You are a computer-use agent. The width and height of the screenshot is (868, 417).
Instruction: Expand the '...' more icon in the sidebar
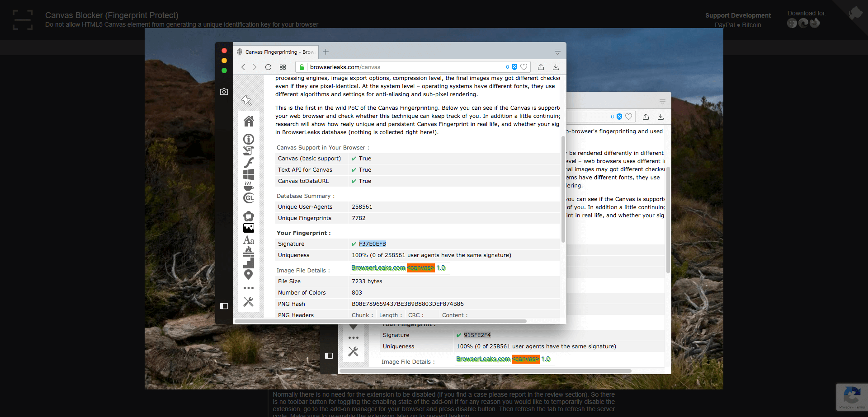[249, 288]
